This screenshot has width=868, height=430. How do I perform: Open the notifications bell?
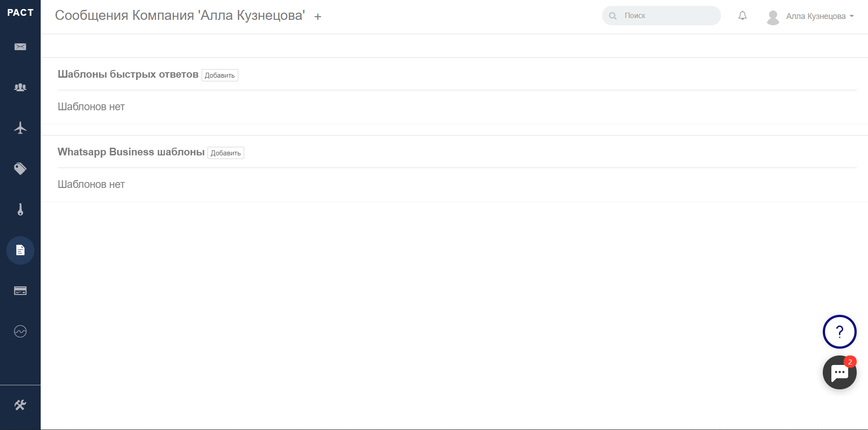click(x=742, y=16)
